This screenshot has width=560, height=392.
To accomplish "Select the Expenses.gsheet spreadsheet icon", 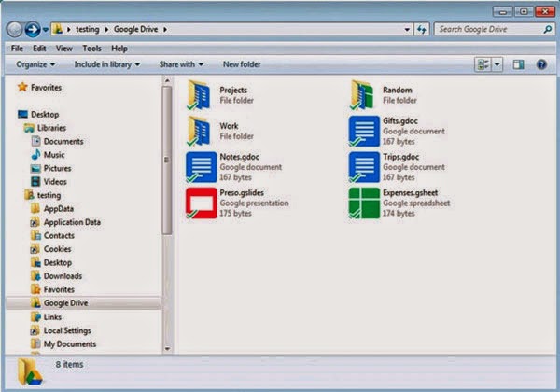I will pos(364,203).
